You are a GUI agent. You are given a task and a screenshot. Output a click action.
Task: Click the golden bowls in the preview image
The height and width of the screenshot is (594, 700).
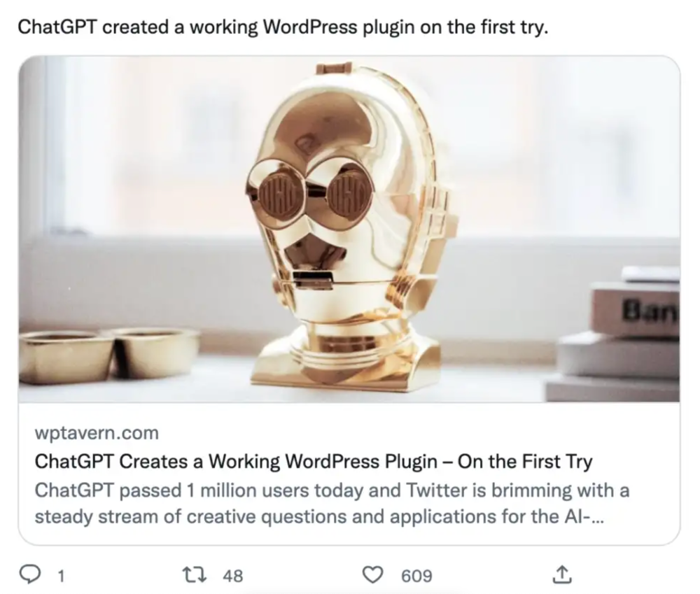click(109, 354)
